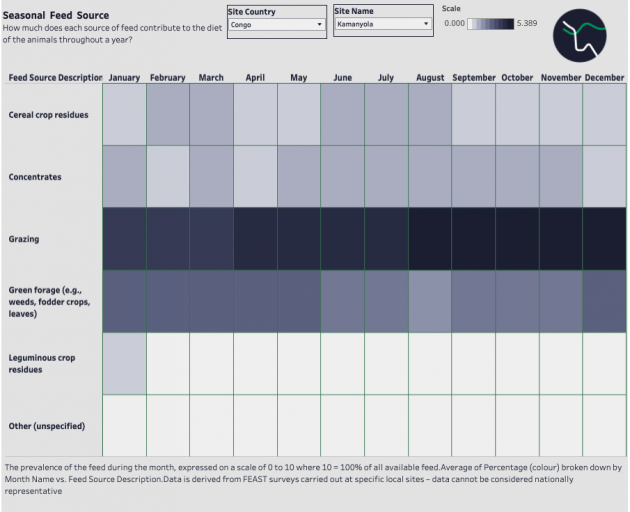Click the Site Country dropdown arrow
The image size is (630, 512).
[x=319, y=24]
